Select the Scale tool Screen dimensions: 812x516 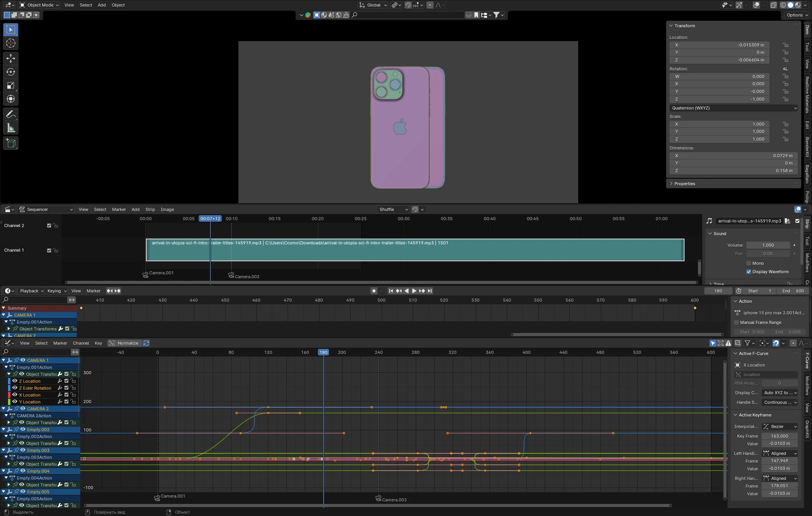[x=11, y=85]
